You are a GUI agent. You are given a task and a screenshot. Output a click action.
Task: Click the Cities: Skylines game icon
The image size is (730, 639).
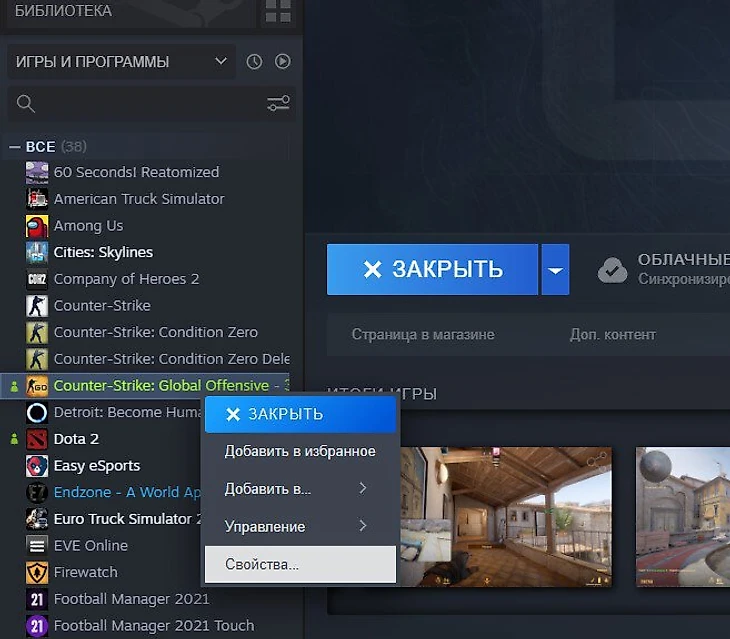37,252
